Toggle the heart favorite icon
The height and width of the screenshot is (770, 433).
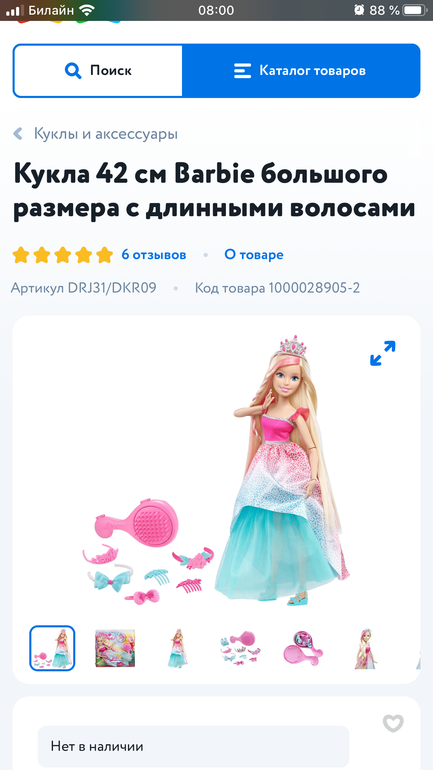393,723
